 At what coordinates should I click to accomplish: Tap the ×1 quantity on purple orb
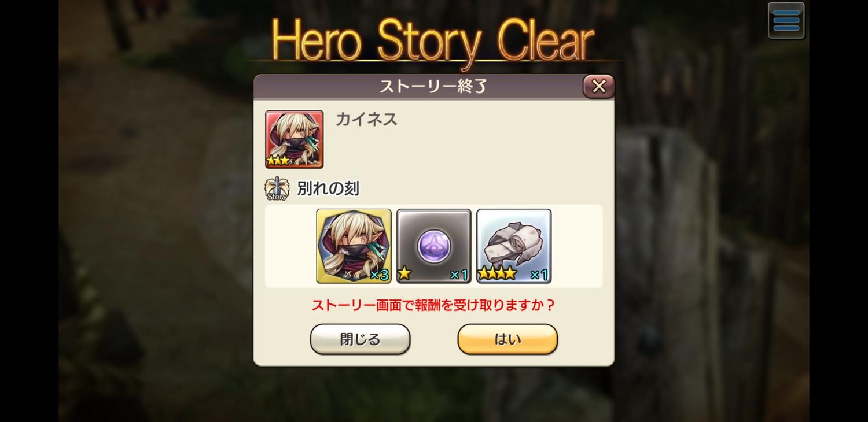click(x=459, y=275)
